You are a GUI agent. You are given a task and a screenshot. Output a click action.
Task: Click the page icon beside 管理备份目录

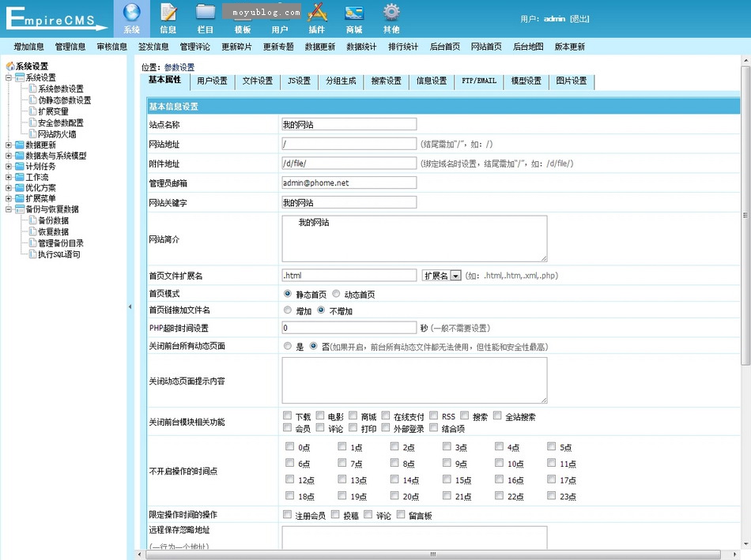32,242
